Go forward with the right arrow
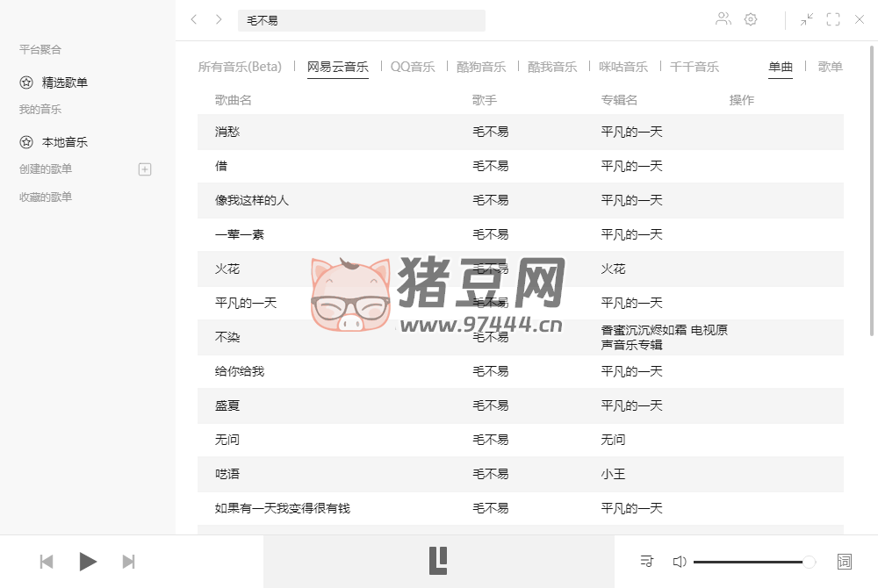The image size is (878, 588). click(x=219, y=19)
